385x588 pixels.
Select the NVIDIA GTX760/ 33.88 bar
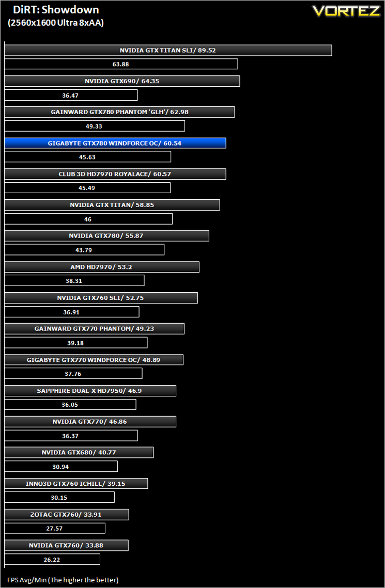(67, 546)
